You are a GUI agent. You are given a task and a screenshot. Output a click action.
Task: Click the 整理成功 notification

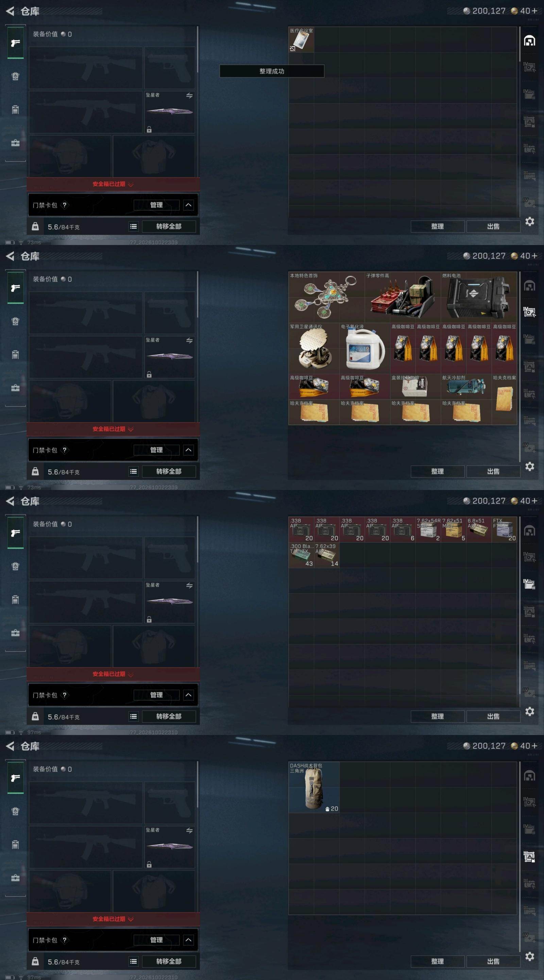(x=272, y=71)
